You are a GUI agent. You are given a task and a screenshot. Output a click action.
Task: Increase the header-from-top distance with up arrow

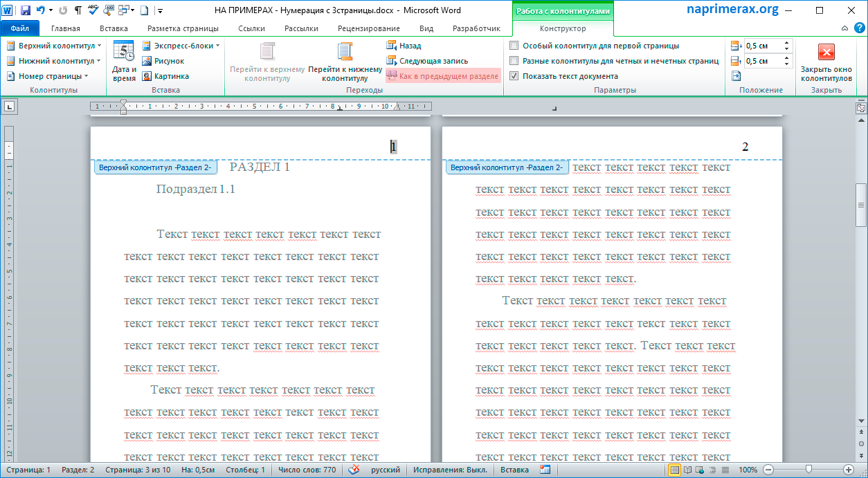[x=786, y=43]
